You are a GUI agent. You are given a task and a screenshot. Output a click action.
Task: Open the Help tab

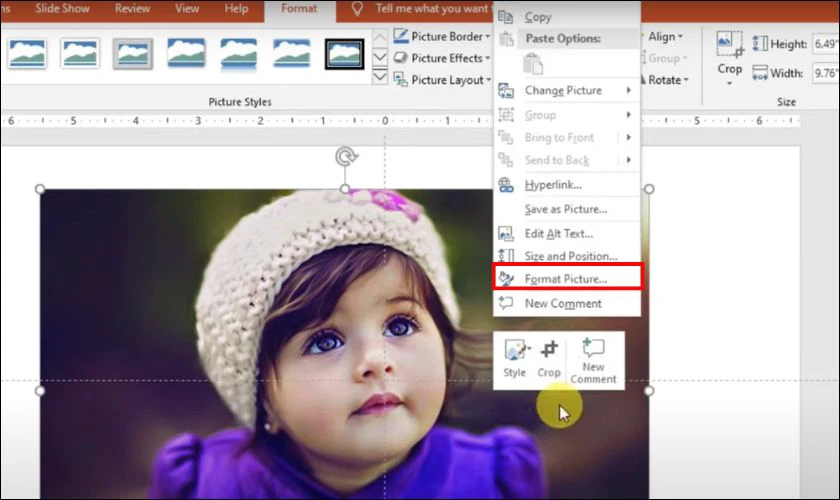tap(236, 9)
